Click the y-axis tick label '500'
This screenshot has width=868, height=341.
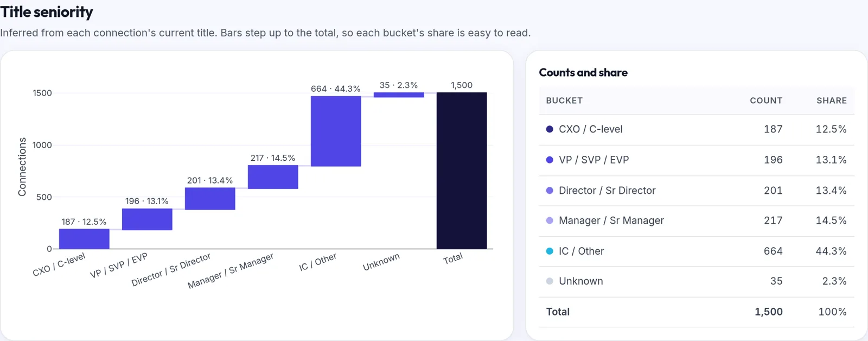(44, 197)
